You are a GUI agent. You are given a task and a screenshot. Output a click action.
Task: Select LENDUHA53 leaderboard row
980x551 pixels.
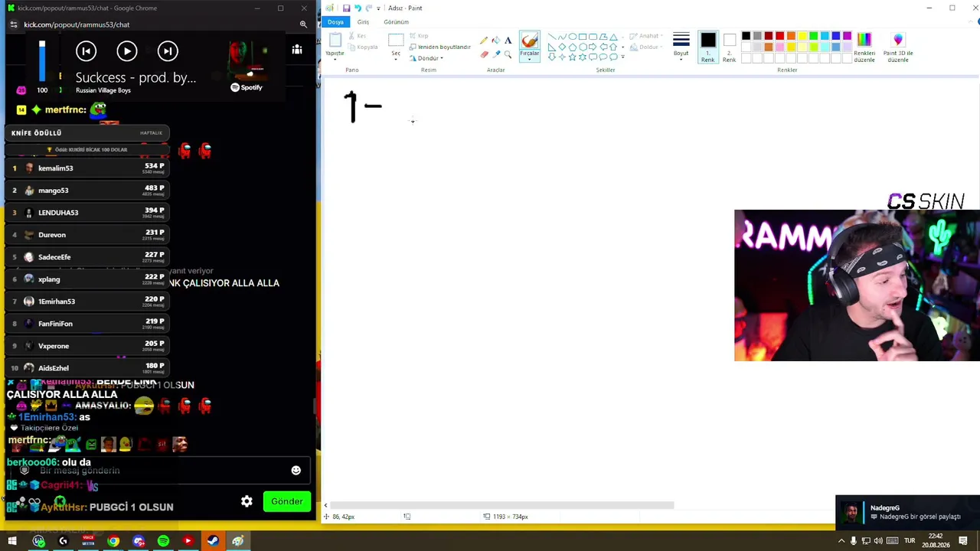[x=88, y=212]
